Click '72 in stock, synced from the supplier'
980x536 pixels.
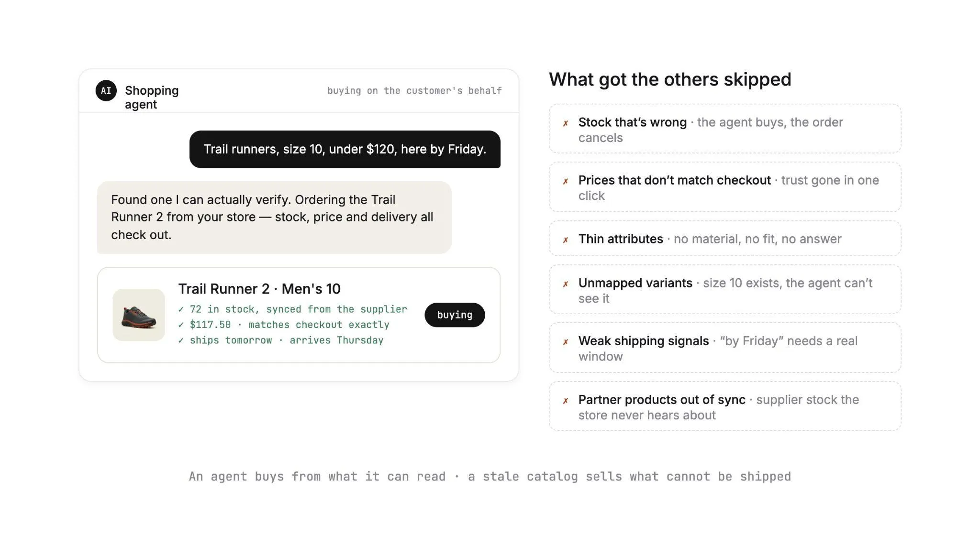(298, 309)
